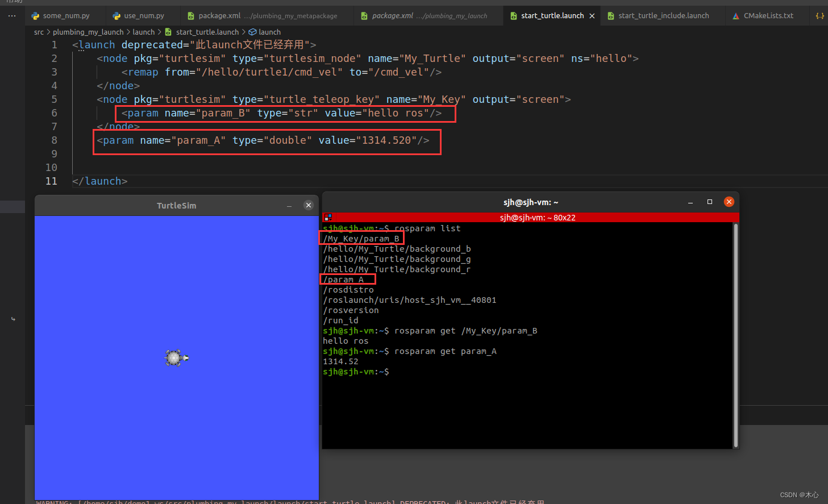Expand the start_turtle.launch file breadcrumb
This screenshot has height=504, width=828.
point(202,32)
